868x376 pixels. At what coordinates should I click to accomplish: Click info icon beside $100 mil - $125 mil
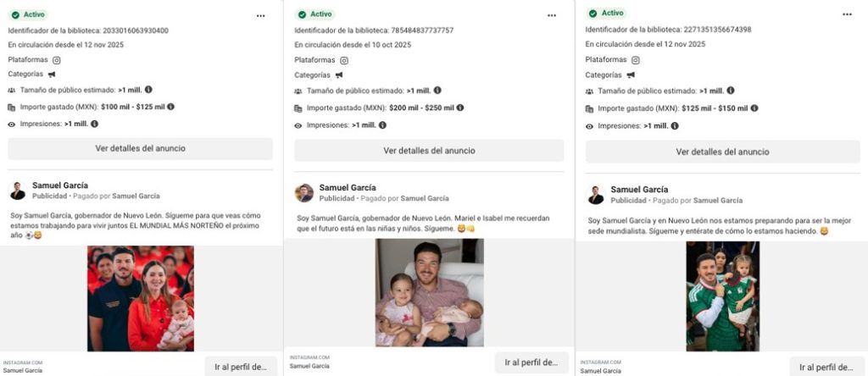tap(171, 107)
